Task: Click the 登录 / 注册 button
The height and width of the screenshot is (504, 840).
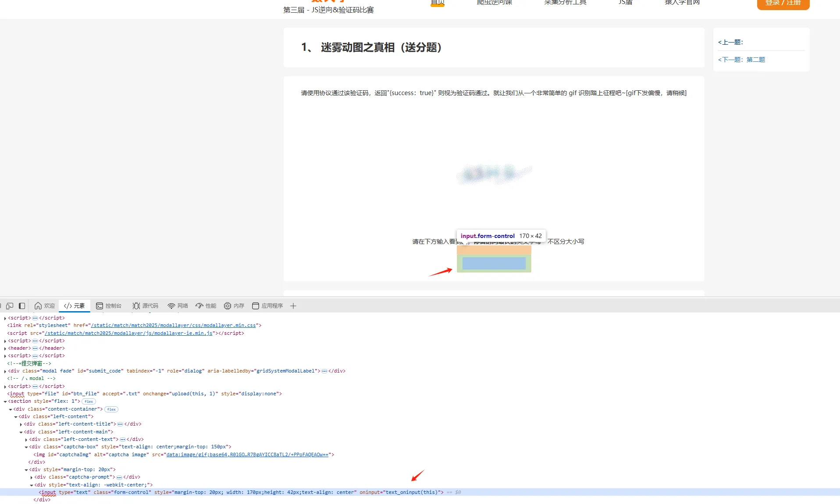Action: [783, 4]
